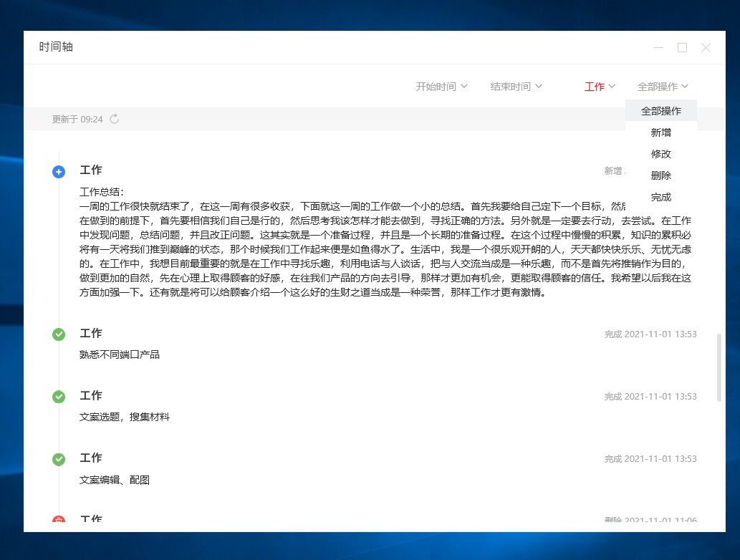Click the green completed icon beside 熟悉不同端口产品

click(58, 334)
